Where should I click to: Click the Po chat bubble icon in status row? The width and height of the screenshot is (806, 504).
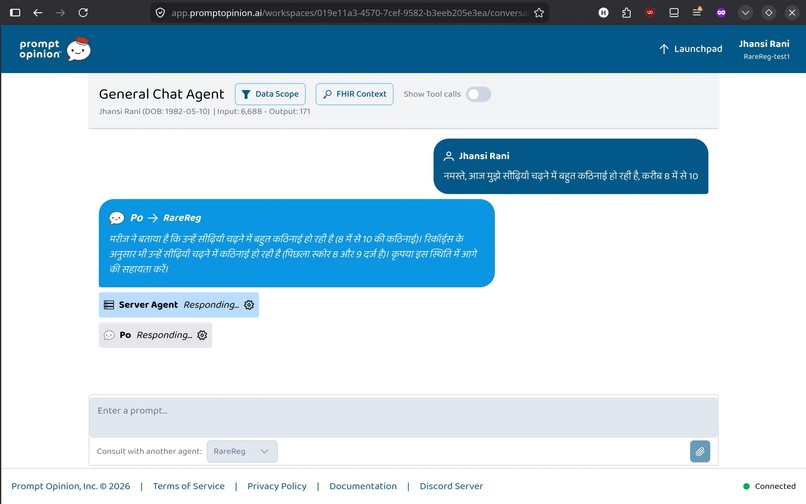click(109, 335)
